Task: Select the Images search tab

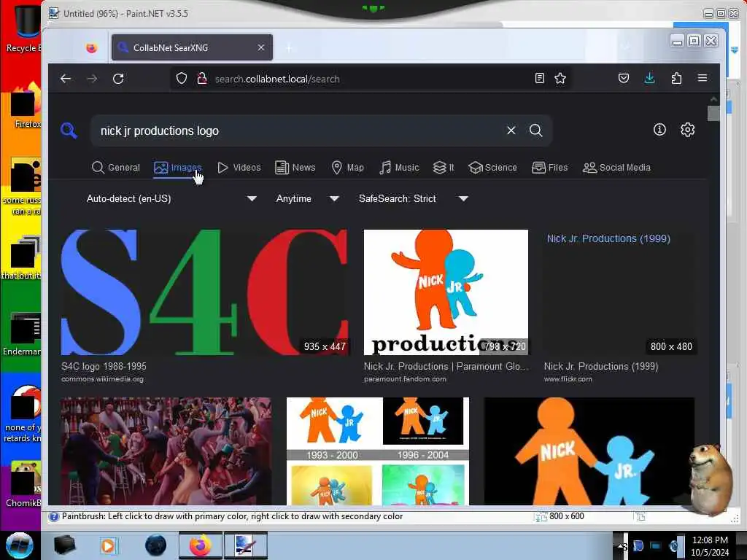Action: point(178,168)
